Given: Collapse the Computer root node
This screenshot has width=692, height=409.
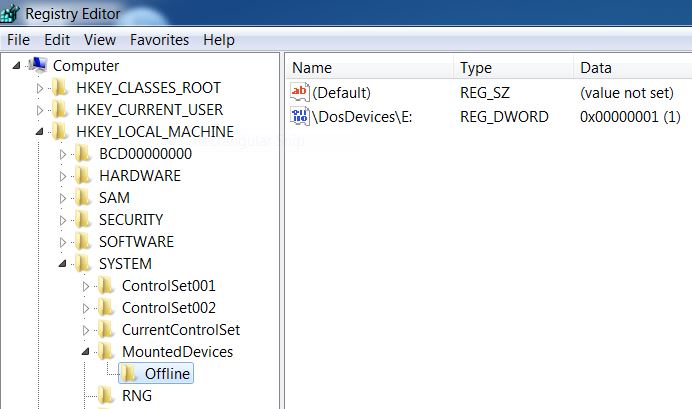Looking at the screenshot, I should [x=17, y=66].
